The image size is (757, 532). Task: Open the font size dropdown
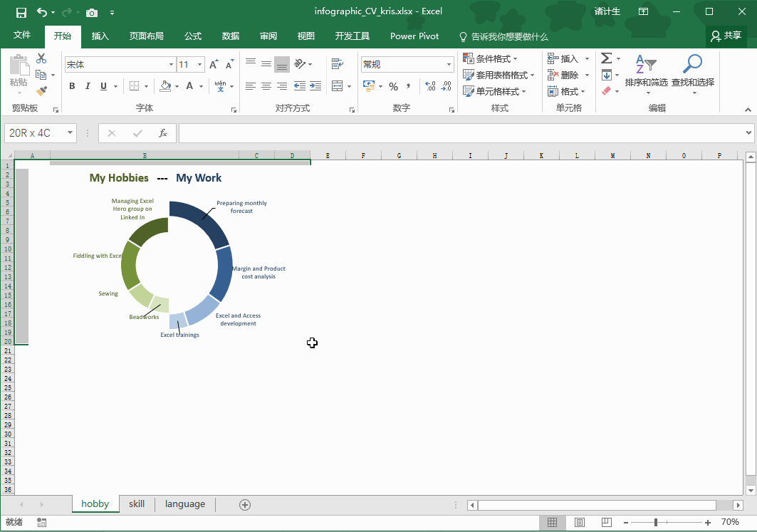point(199,64)
